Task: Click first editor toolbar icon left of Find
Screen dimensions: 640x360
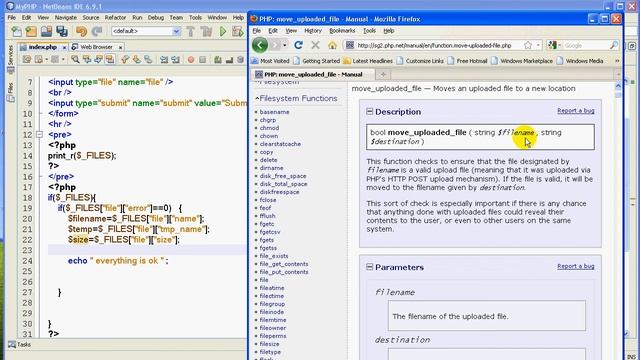Action: (27, 60)
